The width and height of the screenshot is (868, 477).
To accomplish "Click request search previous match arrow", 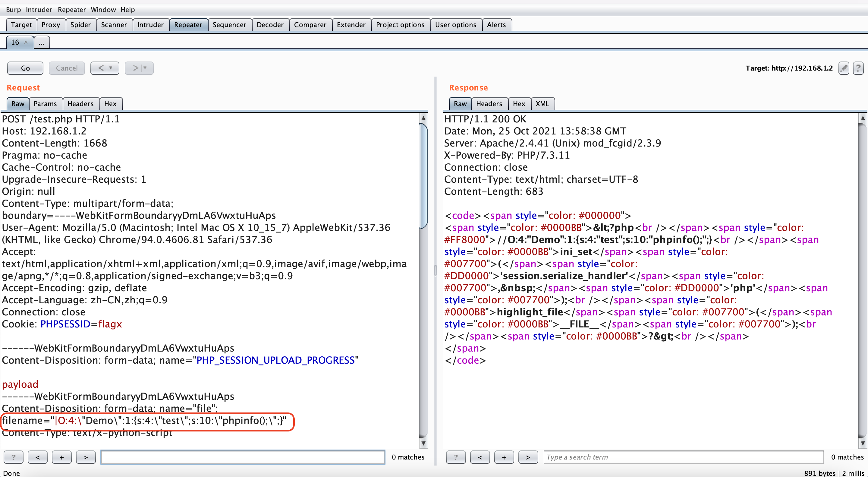I will coord(38,457).
